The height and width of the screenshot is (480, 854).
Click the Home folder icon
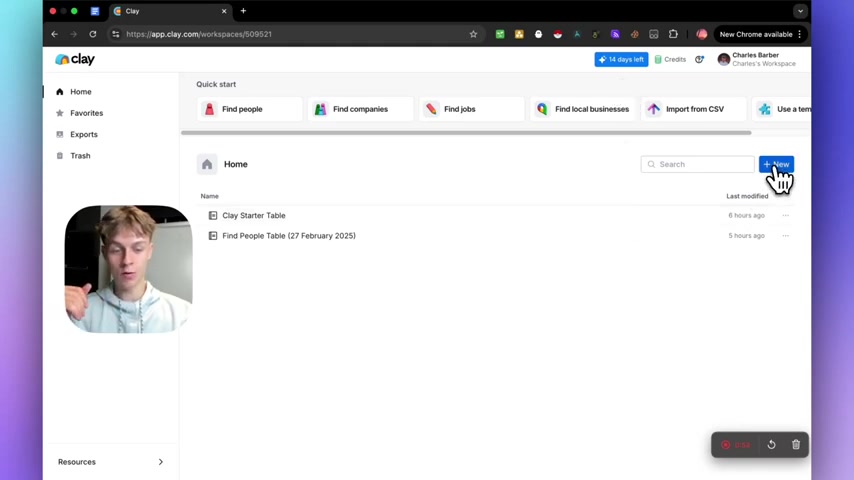point(207,164)
